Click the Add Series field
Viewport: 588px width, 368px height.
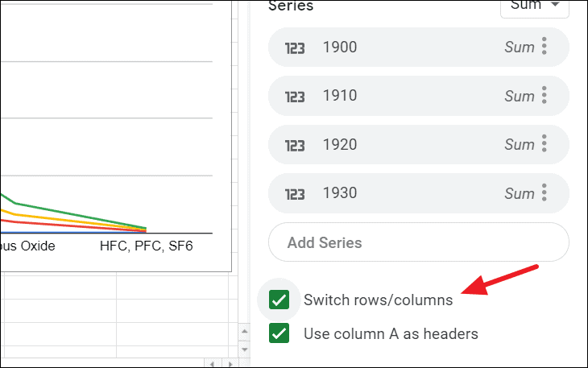(419, 242)
